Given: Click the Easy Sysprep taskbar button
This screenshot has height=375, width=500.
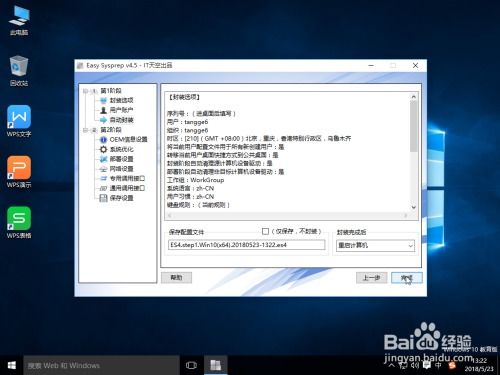Looking at the screenshot, I should click(216, 365).
